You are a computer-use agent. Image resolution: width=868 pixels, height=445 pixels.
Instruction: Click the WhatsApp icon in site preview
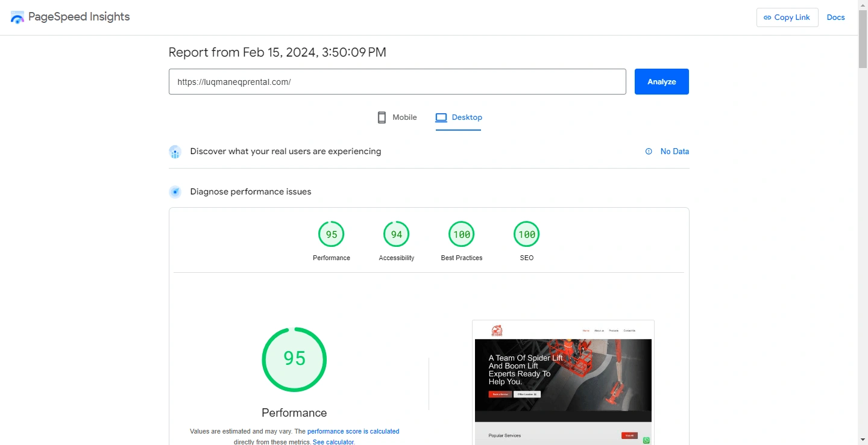[647, 440]
